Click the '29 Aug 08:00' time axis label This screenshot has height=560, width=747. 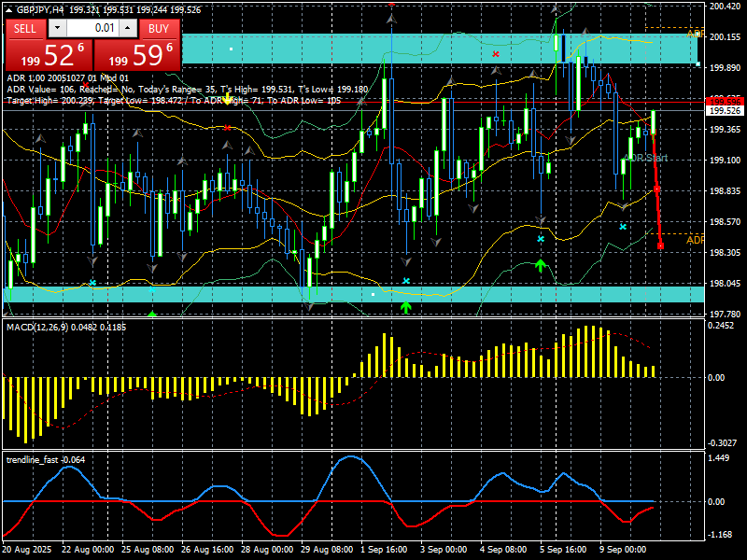328,550
